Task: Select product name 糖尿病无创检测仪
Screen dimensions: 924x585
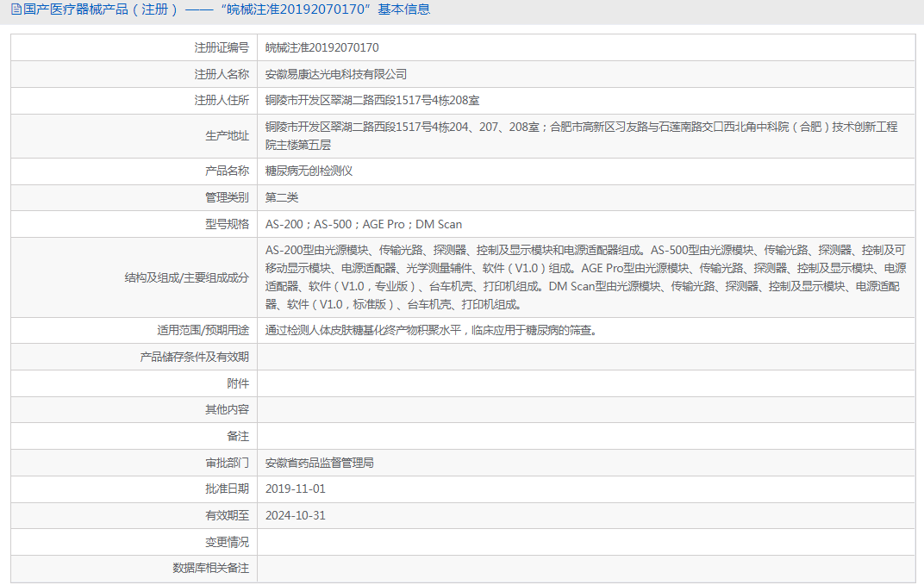Action: (x=309, y=171)
